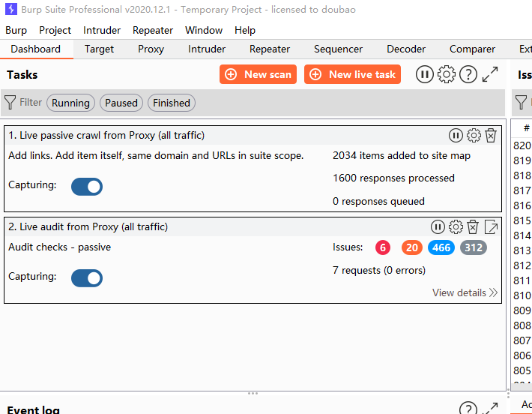Select issue row number 810
Image resolution: width=532 pixels, height=414 pixels.
click(x=522, y=295)
